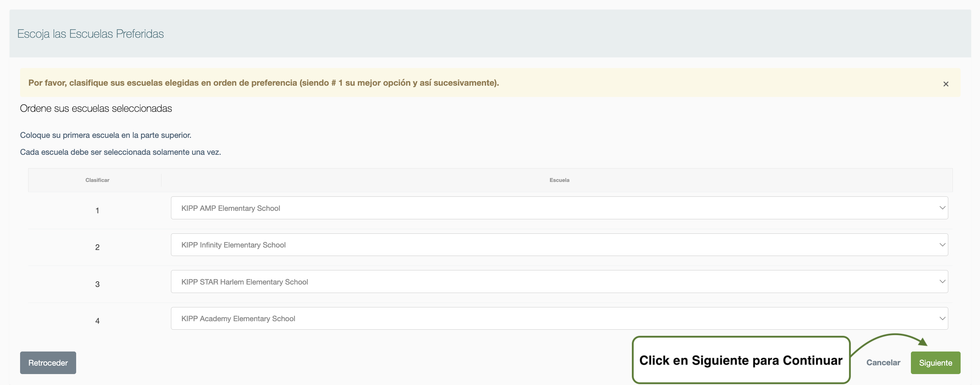This screenshot has width=980, height=385.
Task: Click Ordene sus escuelas seleccionadas subheading
Action: tap(96, 109)
